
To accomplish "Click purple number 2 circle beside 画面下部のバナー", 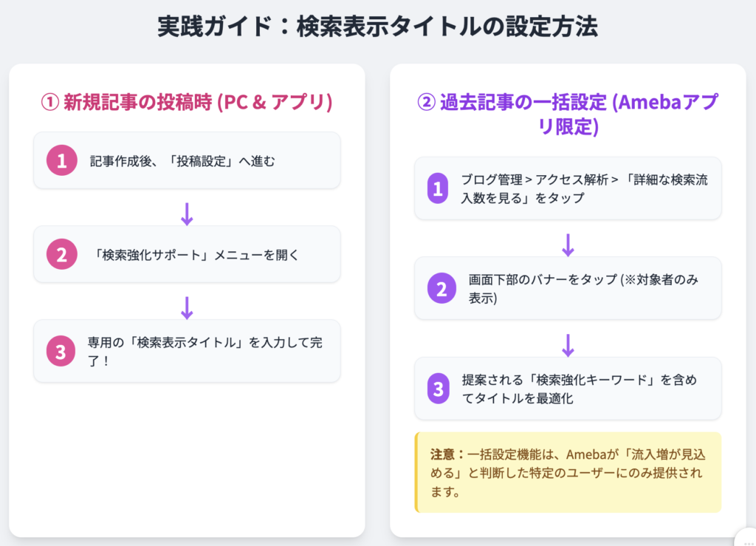I will [441, 288].
